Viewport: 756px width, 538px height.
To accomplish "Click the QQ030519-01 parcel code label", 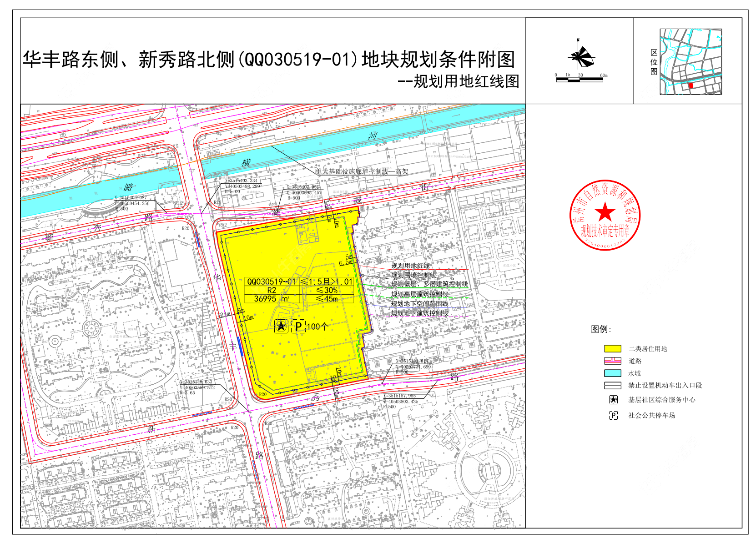I will click(271, 282).
